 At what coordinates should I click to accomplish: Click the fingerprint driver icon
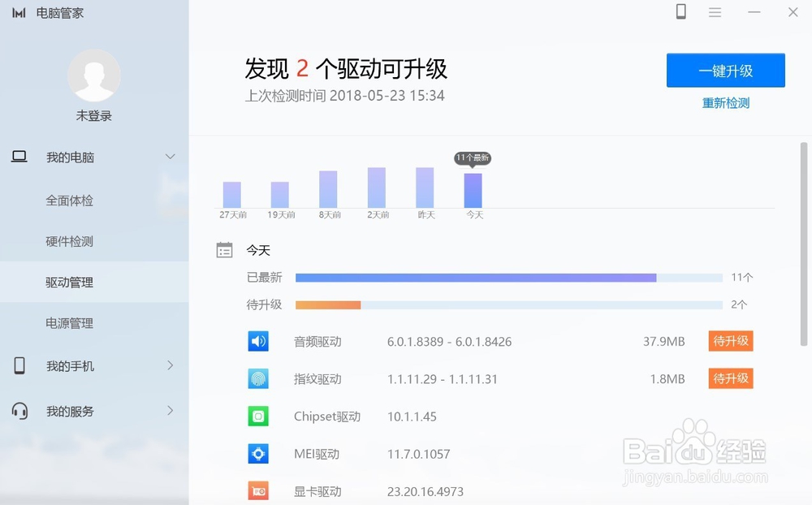(x=258, y=378)
